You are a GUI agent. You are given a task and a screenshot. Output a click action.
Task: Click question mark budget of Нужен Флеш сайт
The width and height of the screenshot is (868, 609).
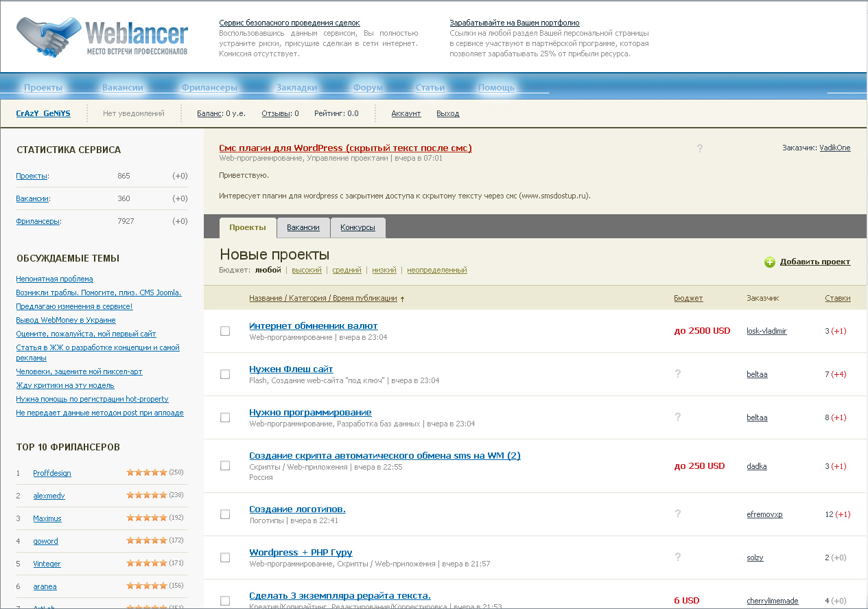click(x=677, y=374)
